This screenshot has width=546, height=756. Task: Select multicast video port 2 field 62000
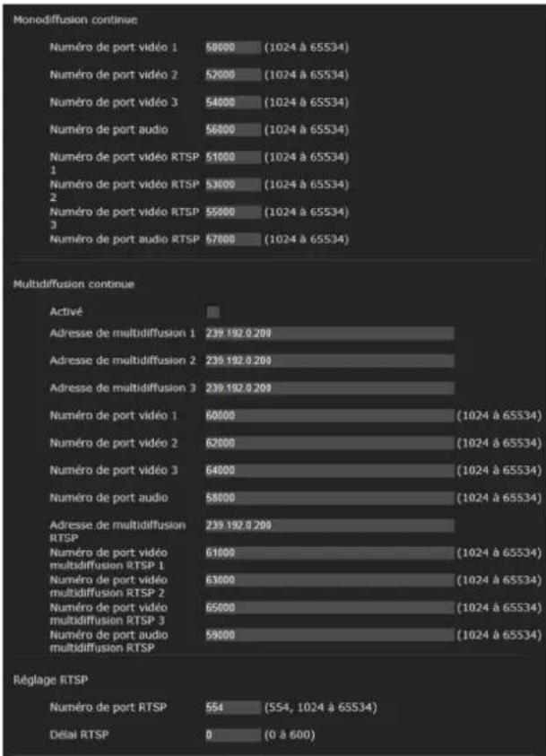pyautogui.click(x=330, y=443)
